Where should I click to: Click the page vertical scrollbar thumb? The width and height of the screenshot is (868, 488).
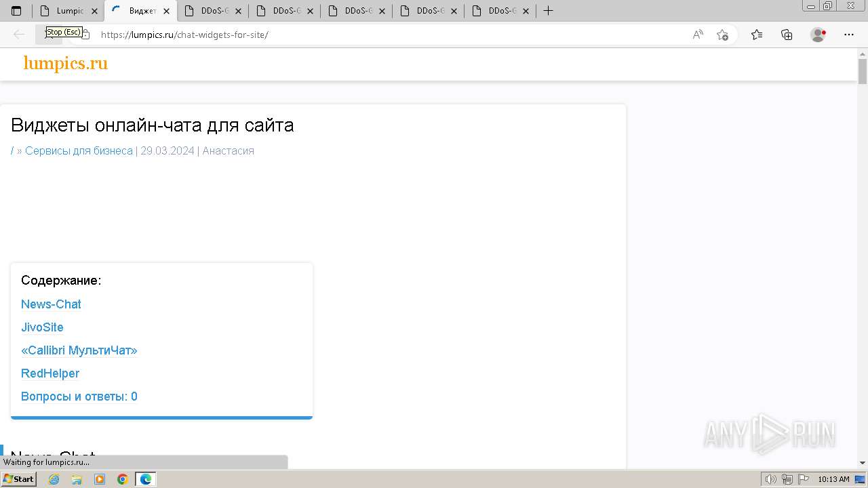click(x=863, y=71)
